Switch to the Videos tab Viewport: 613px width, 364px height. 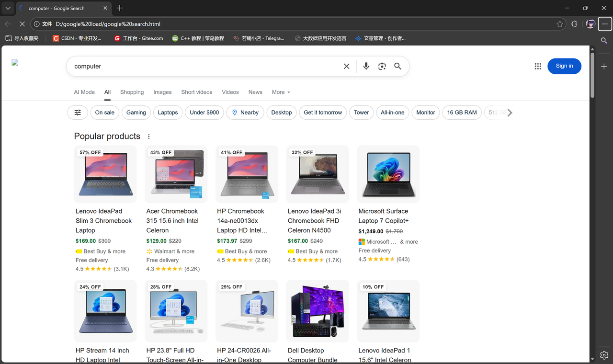click(x=230, y=92)
